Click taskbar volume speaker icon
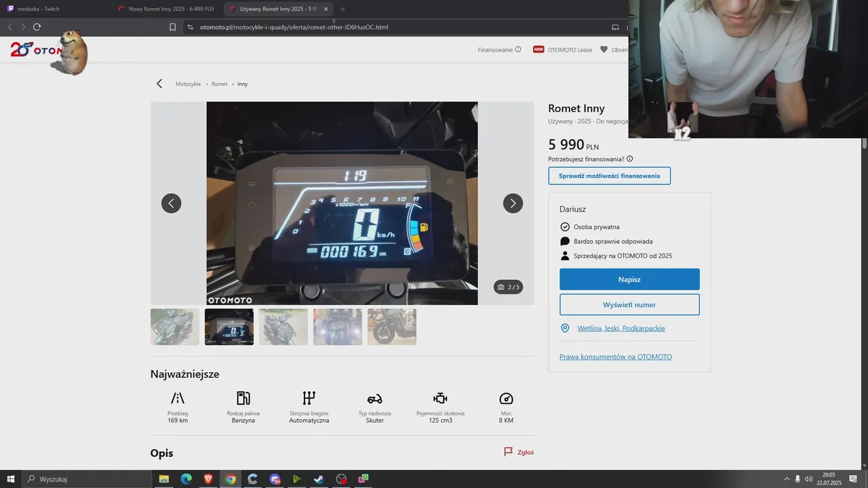This screenshot has width=868, height=488. [x=808, y=479]
